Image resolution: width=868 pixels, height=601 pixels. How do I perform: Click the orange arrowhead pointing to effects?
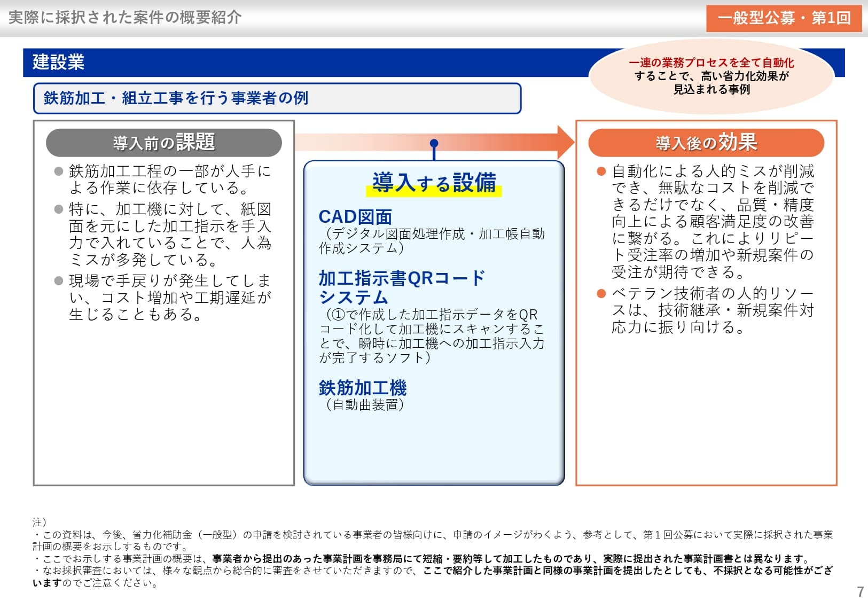click(566, 142)
